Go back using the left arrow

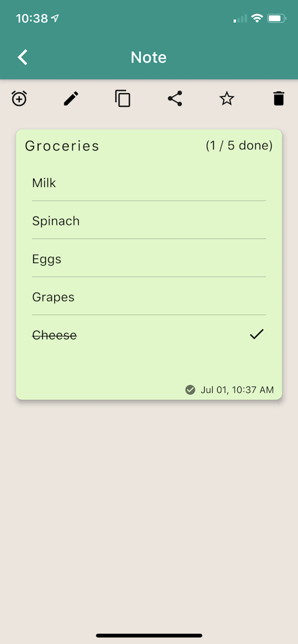23,57
